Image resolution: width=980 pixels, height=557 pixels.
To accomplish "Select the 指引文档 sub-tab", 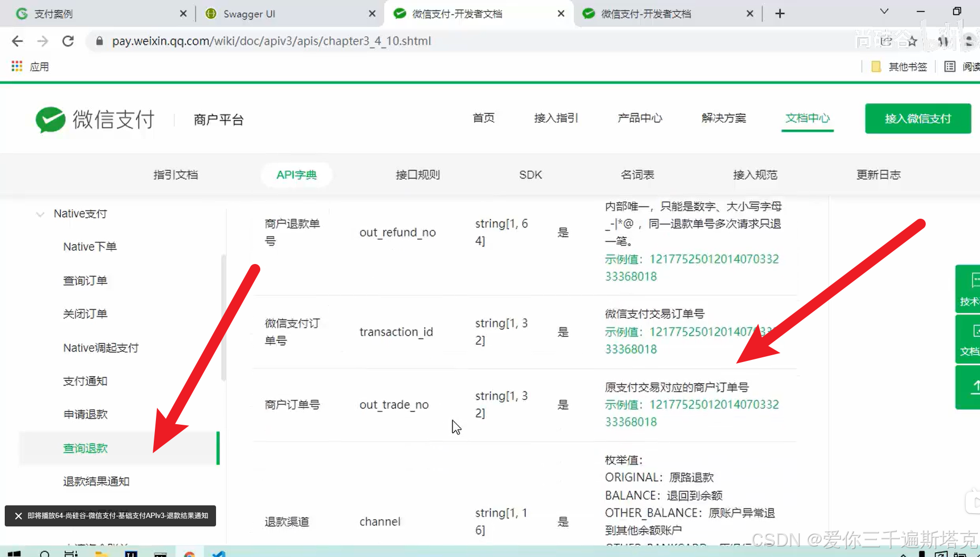I will click(175, 175).
